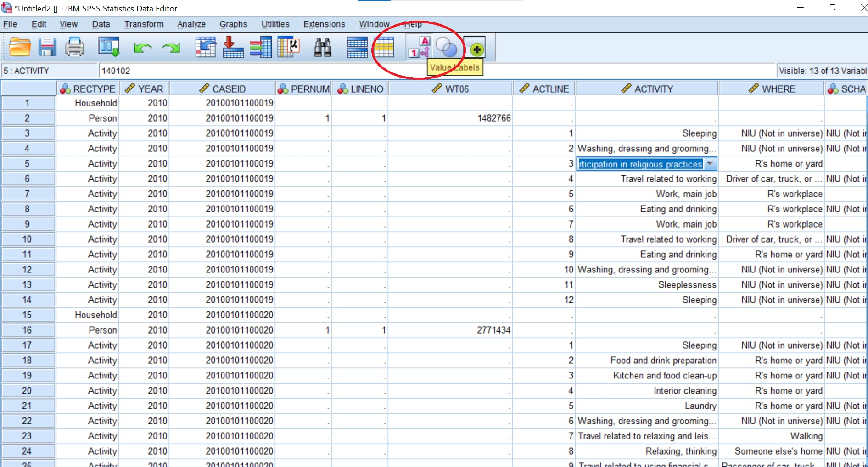Undo the last edit

pos(142,47)
